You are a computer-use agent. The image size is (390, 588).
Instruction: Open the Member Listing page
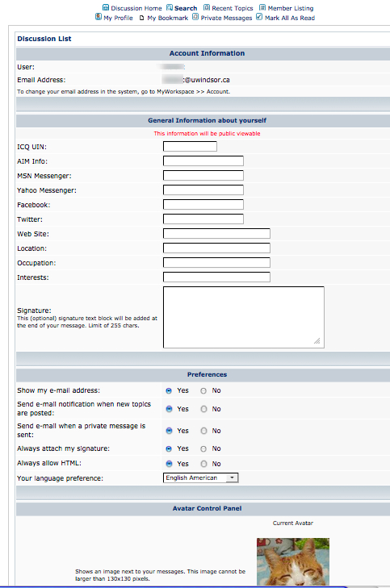(291, 8)
